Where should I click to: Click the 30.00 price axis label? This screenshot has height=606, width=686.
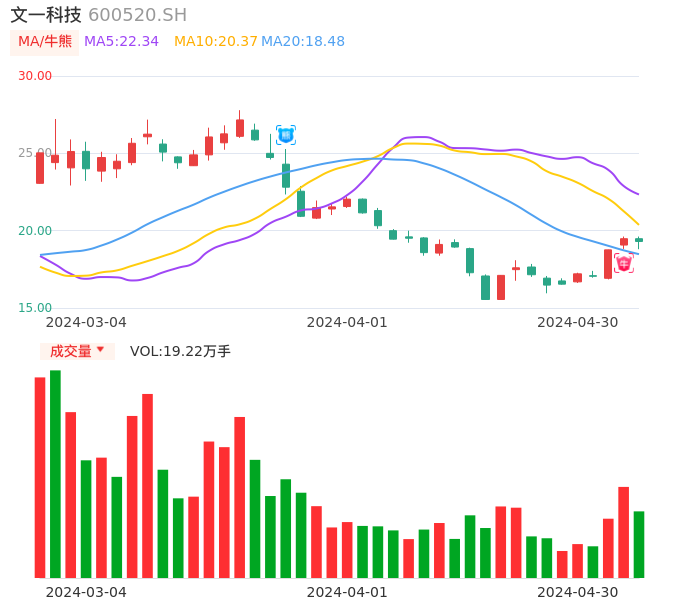tap(35, 76)
